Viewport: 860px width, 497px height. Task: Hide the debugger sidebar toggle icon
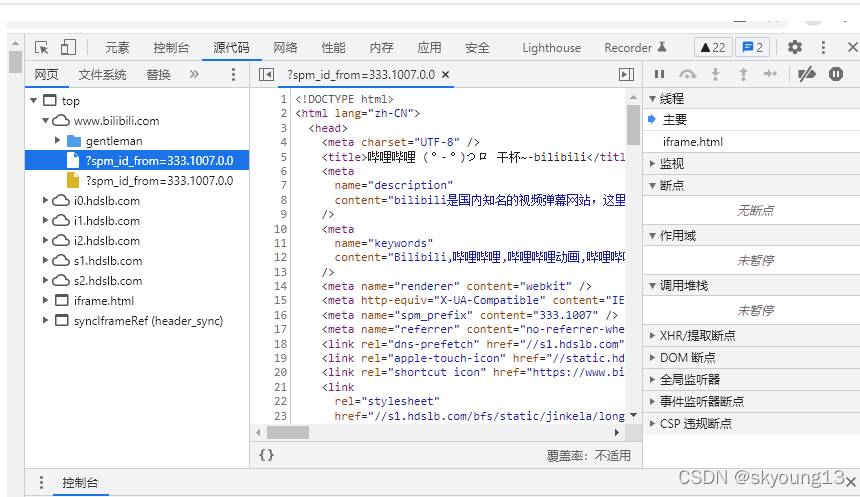click(x=626, y=75)
